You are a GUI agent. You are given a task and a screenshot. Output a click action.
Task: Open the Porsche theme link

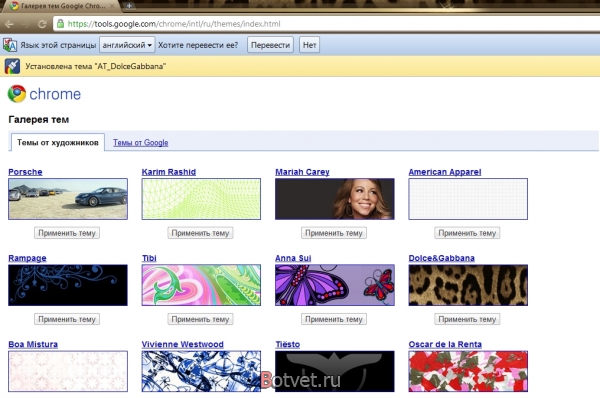tap(25, 172)
